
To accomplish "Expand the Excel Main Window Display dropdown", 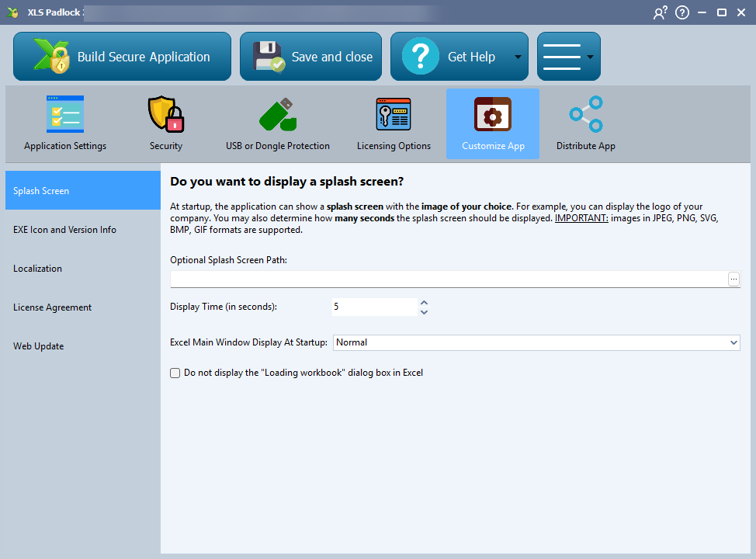I will coord(733,342).
